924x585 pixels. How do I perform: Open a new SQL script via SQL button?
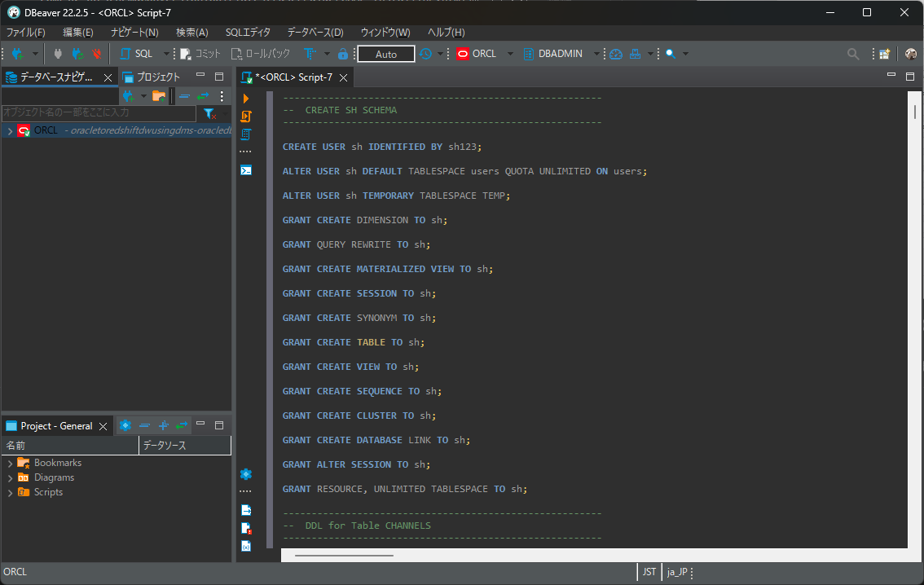pyautogui.click(x=137, y=54)
